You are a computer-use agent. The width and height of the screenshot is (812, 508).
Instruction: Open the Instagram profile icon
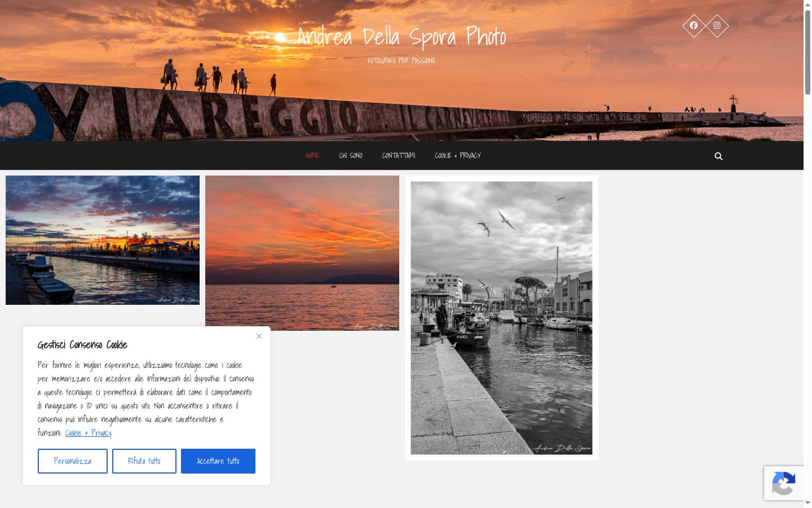tap(717, 25)
